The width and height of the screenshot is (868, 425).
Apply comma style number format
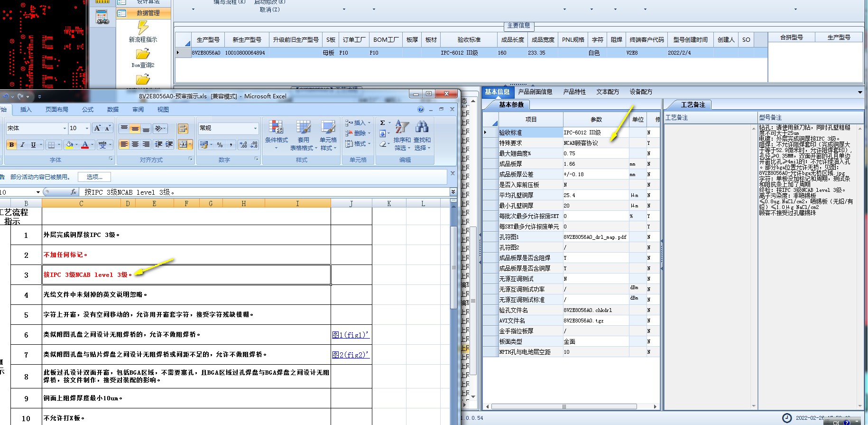(231, 144)
